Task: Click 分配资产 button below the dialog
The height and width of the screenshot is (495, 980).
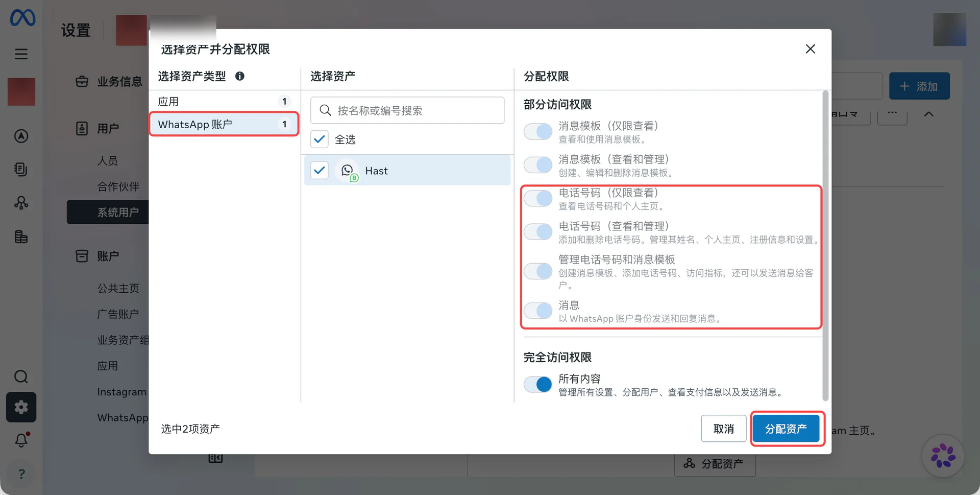Action: click(715, 464)
